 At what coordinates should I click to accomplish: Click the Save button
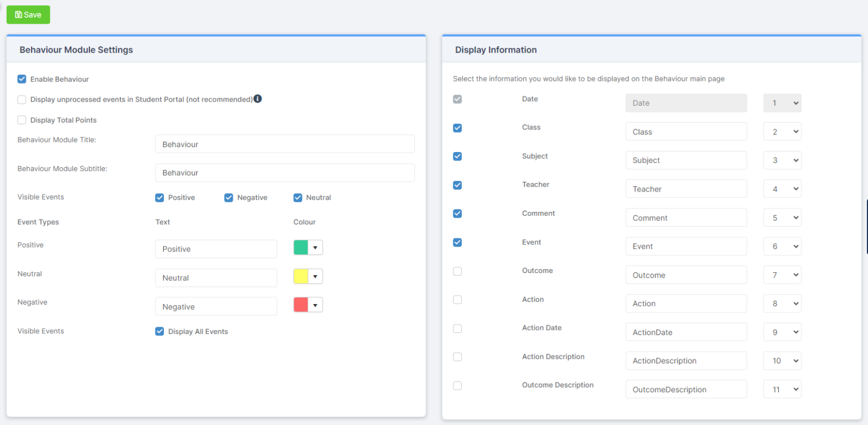(28, 15)
